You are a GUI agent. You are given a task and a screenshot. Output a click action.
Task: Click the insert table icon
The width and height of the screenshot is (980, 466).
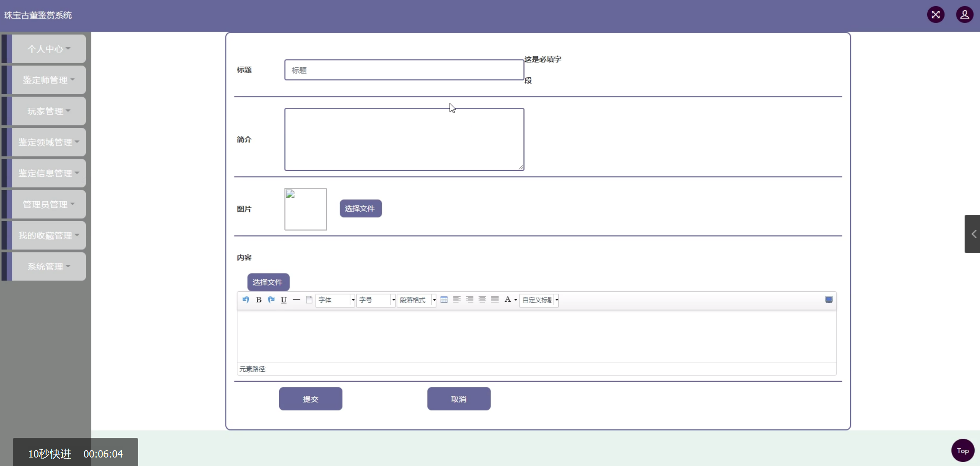pos(444,300)
